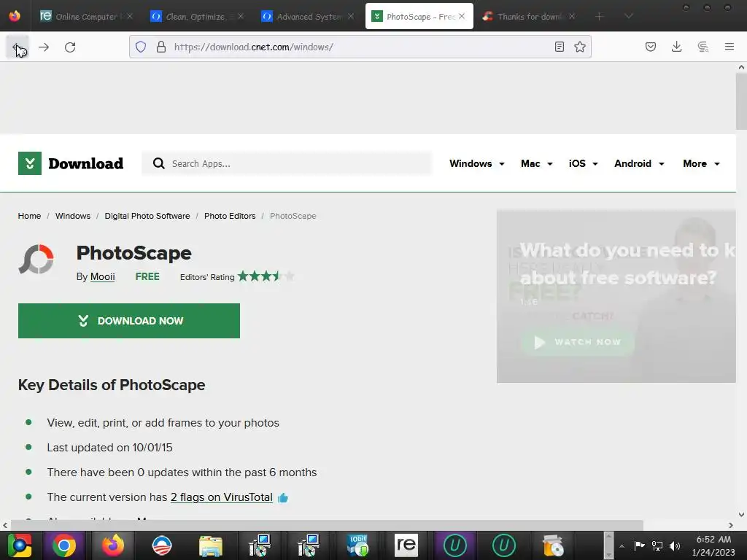Open the disc box icon on taskbar
Screen dimensions: 747x560
[x=553, y=545]
